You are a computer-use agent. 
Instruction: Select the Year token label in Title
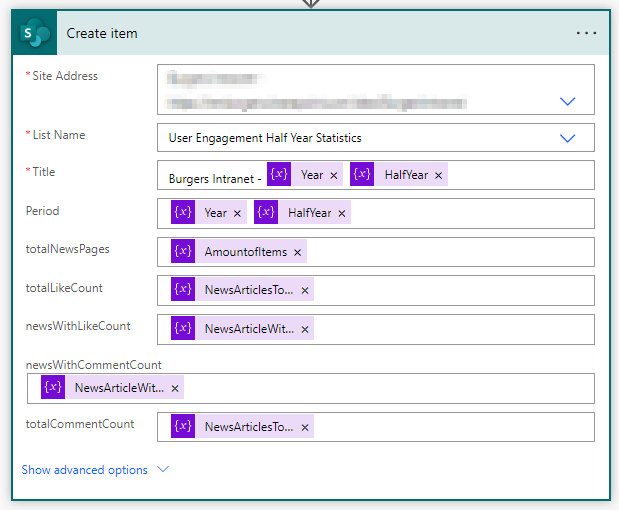312,175
